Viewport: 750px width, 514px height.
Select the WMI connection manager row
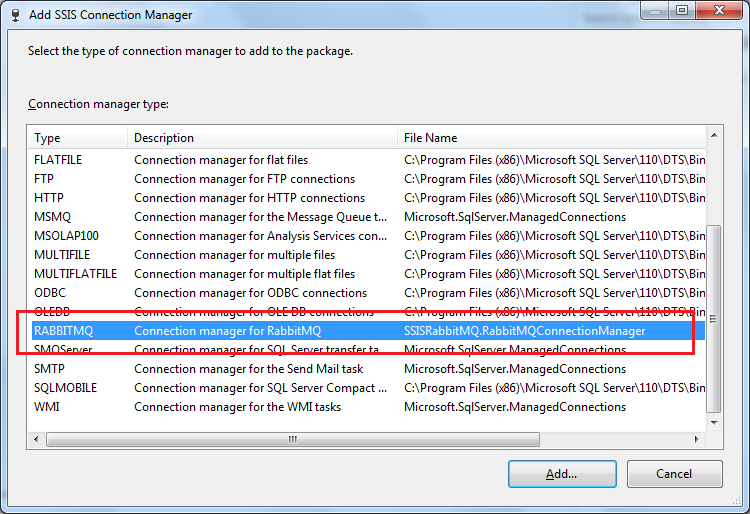pos(47,407)
